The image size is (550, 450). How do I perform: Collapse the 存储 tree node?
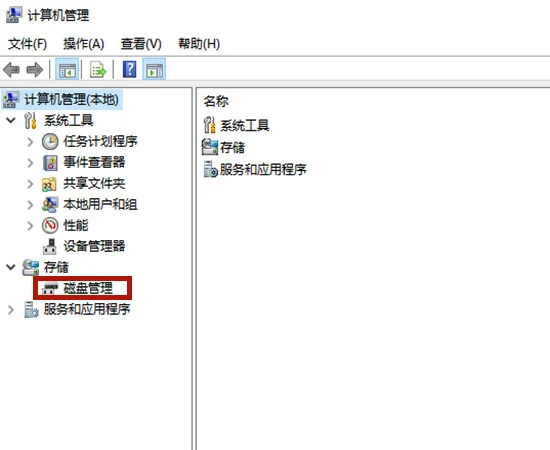[x=11, y=267]
